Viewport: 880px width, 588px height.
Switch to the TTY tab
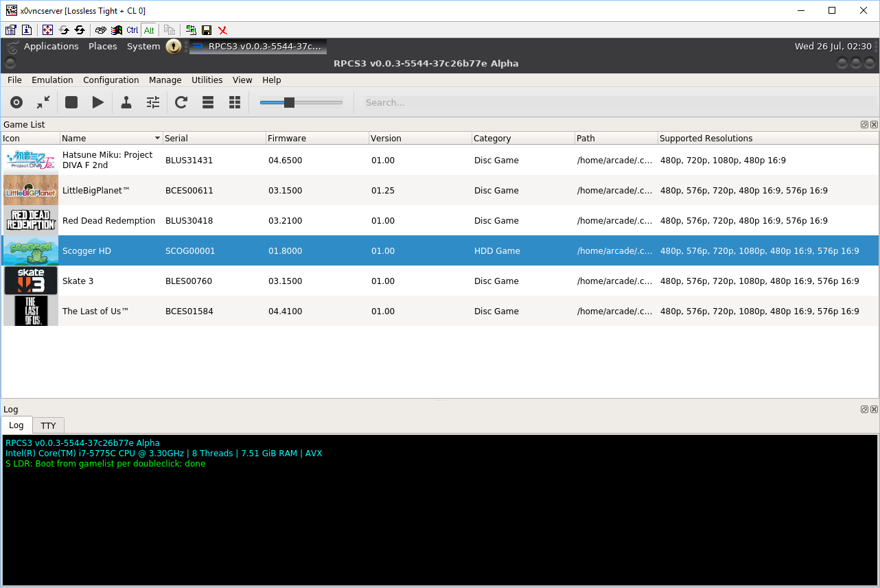48,425
